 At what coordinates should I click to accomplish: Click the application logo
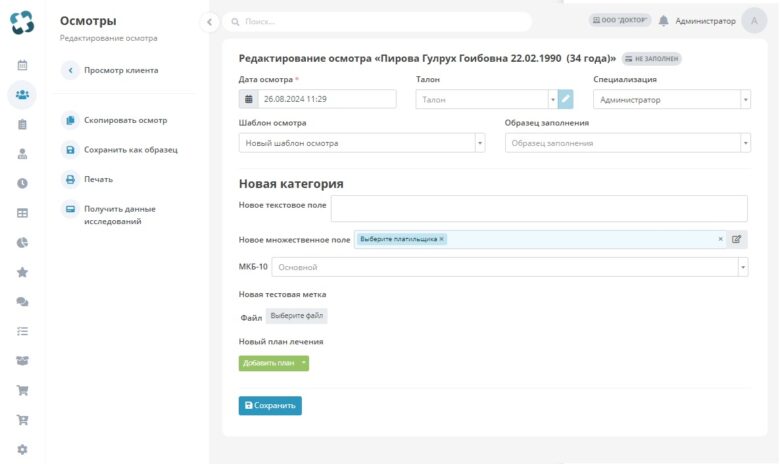tap(22, 22)
